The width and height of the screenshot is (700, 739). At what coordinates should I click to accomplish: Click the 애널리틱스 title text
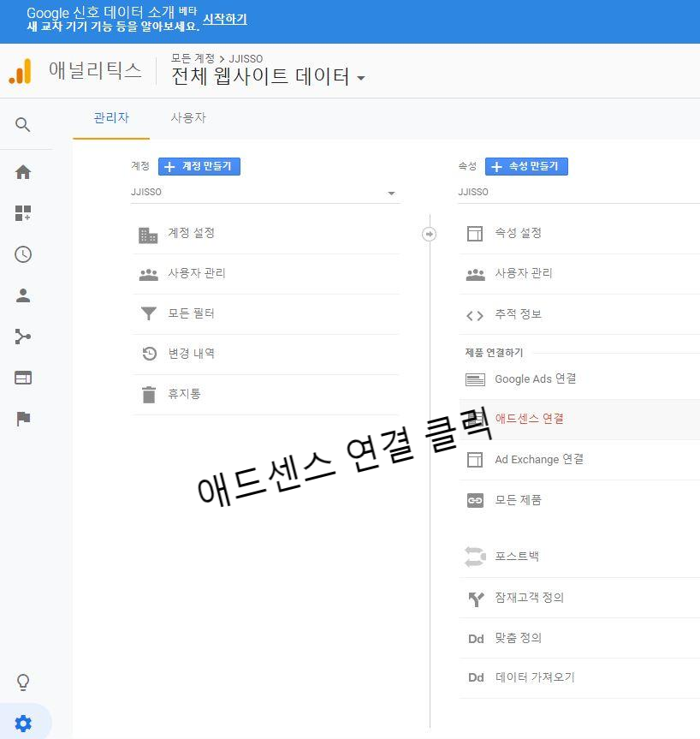tap(95, 71)
